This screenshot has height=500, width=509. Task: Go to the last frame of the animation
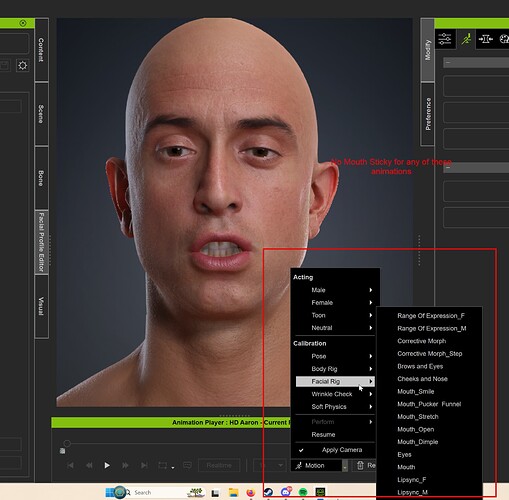[144, 465]
